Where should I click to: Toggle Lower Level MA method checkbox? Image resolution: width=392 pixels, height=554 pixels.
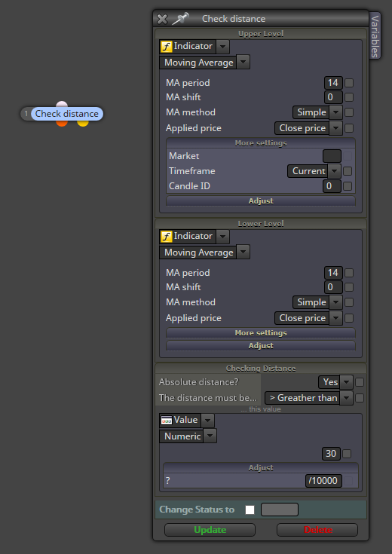click(349, 302)
